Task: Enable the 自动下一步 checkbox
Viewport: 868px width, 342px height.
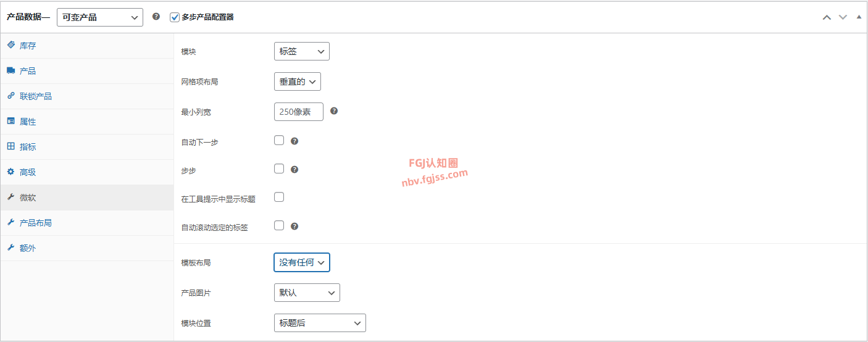Action: (x=279, y=141)
